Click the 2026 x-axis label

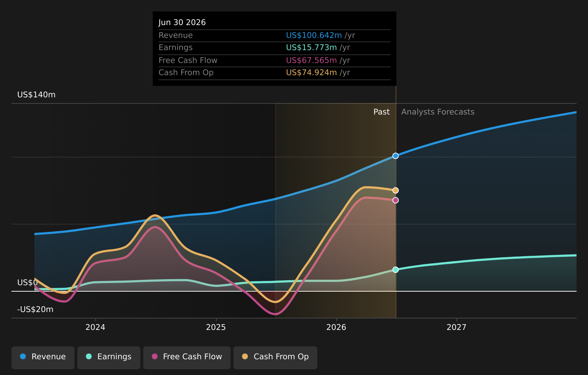coord(336,327)
